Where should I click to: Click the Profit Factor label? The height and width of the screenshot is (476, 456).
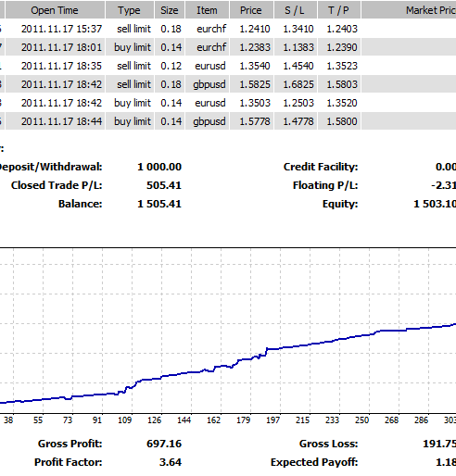[x=69, y=462]
